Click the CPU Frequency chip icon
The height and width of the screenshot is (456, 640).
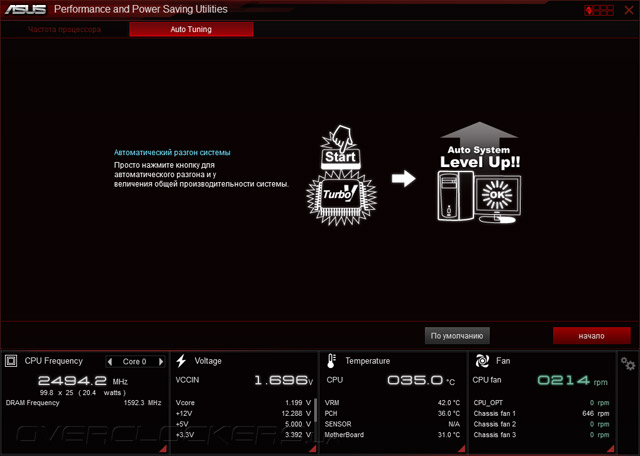(x=11, y=361)
